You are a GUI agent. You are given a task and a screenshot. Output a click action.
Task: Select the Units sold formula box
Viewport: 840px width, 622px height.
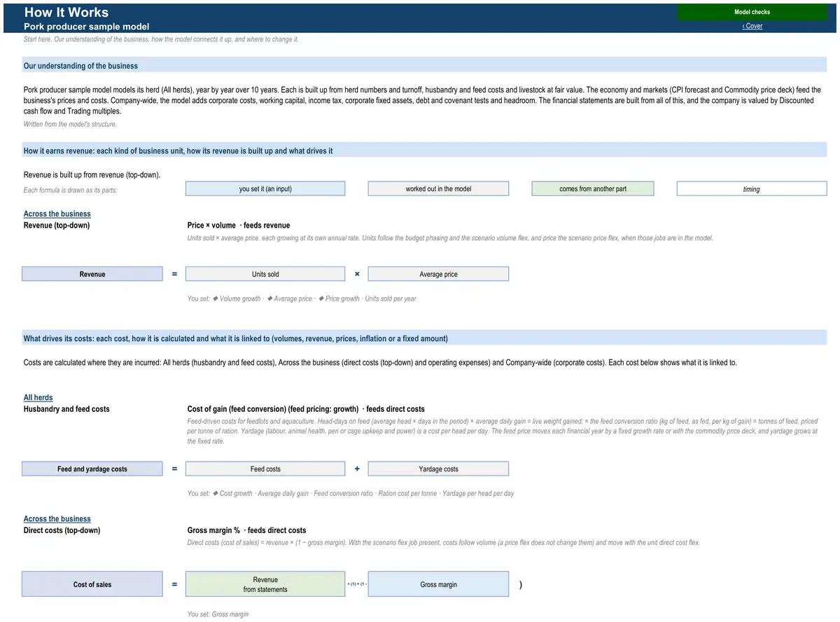[265, 274]
